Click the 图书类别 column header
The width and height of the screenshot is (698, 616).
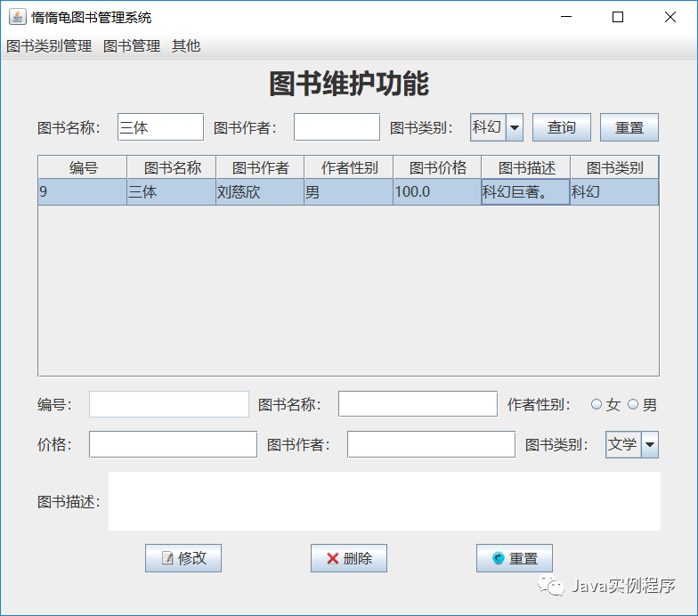tap(614, 167)
